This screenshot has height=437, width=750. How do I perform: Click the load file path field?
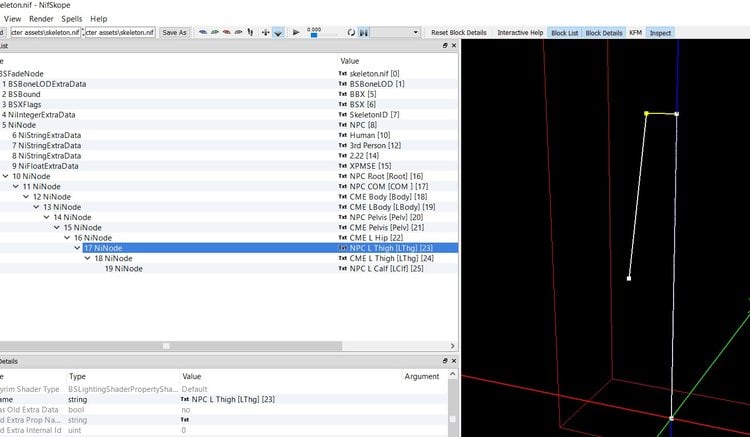[x=45, y=33]
